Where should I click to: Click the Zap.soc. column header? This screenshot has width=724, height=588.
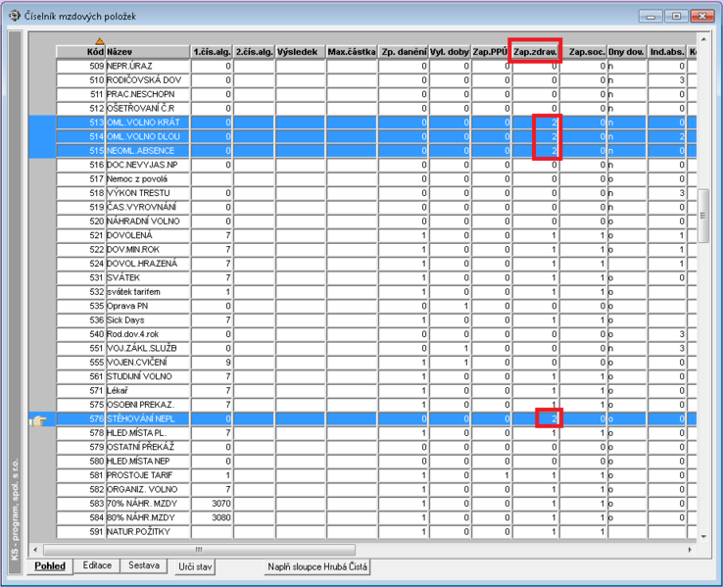point(584,52)
